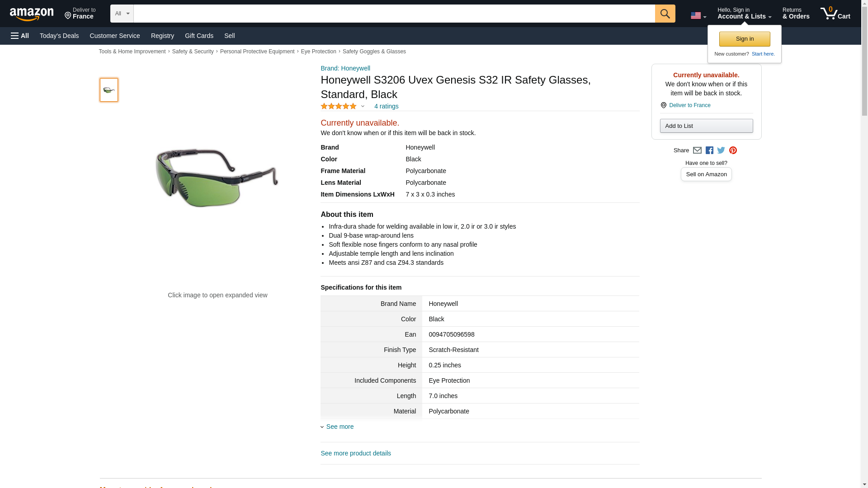Expand the star ratings popover arrow
Screen dimensions: 868x488
tap(363, 107)
